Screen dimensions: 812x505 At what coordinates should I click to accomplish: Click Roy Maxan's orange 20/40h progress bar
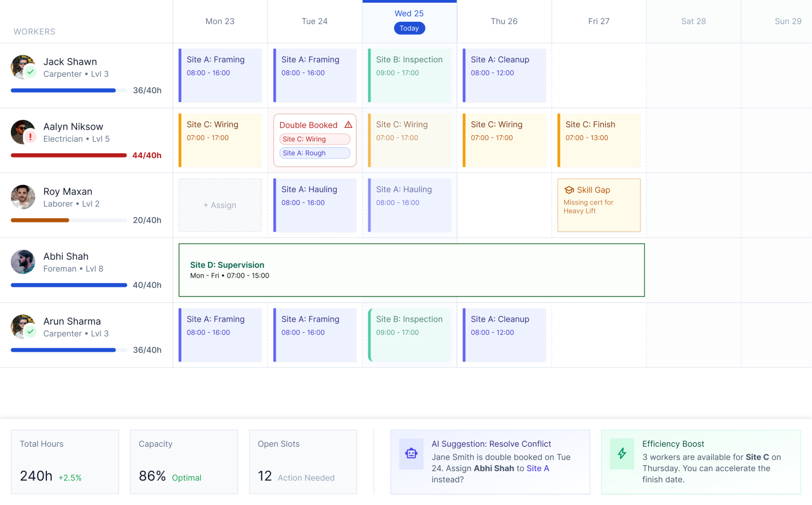tap(69, 220)
